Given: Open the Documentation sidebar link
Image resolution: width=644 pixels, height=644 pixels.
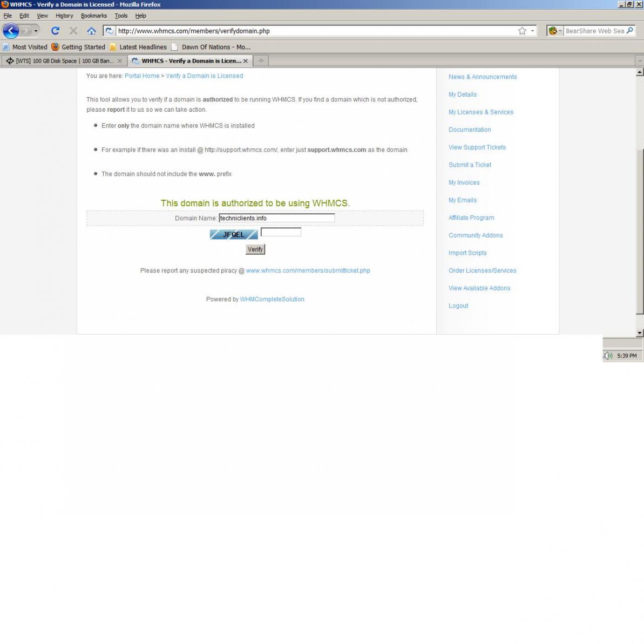Looking at the screenshot, I should [470, 130].
